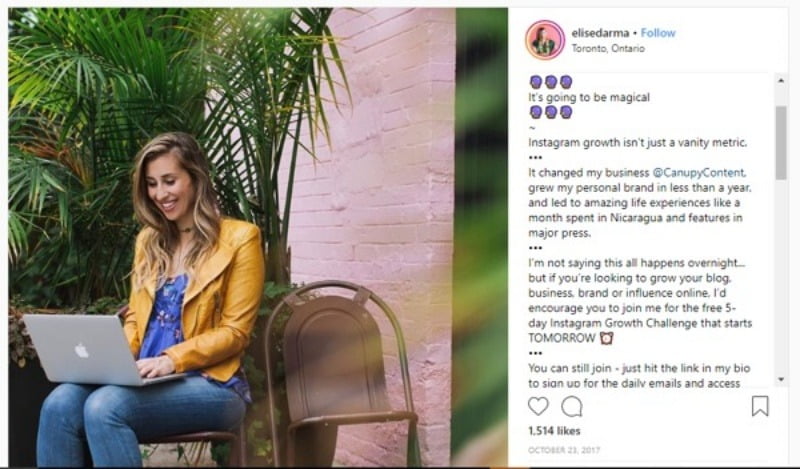Save the post with the bookmark icon
Image resolution: width=800 pixels, height=469 pixels.
pyautogui.click(x=760, y=406)
